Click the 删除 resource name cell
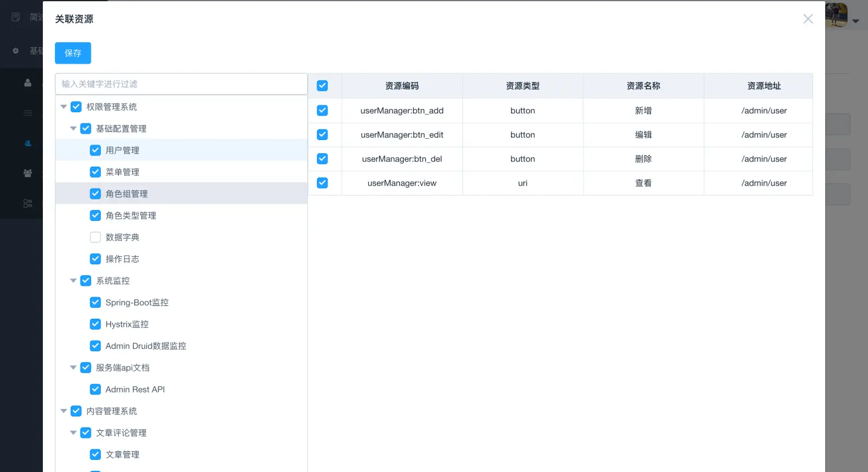This screenshot has width=868, height=472. [x=643, y=158]
